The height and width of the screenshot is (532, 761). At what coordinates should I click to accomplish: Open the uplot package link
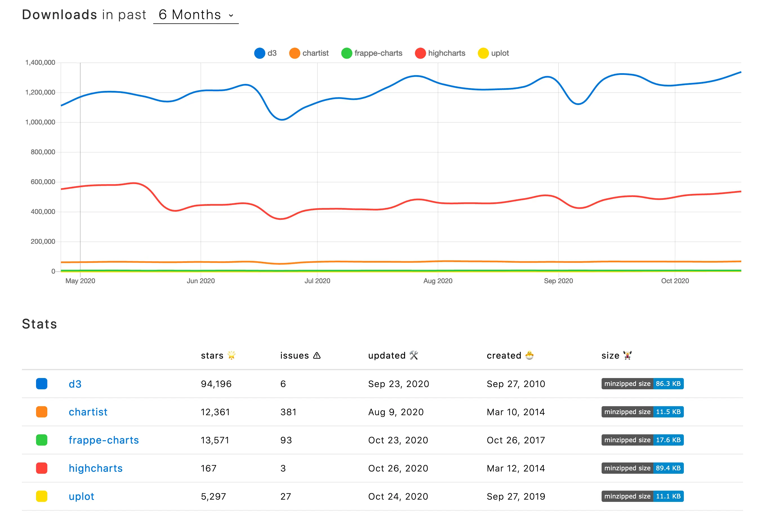[82, 497]
